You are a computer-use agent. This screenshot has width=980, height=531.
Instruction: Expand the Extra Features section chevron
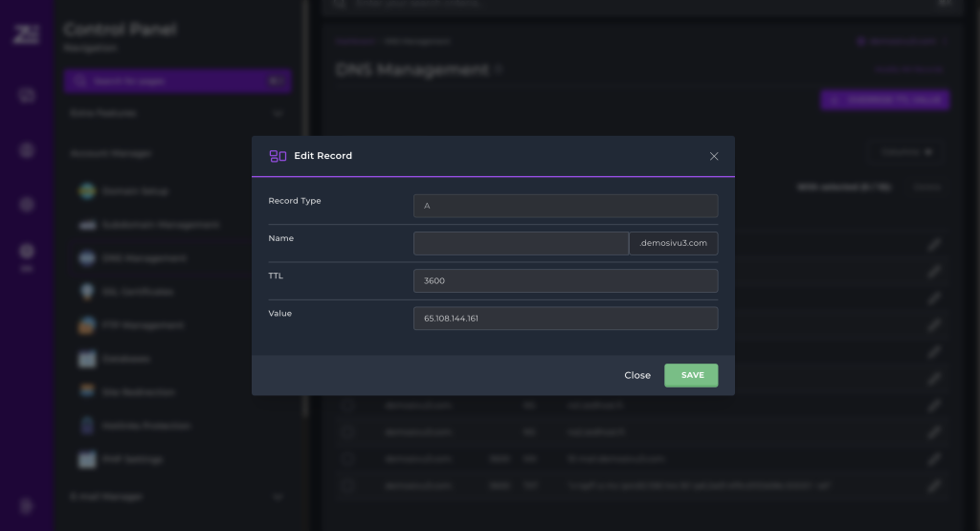[278, 113]
